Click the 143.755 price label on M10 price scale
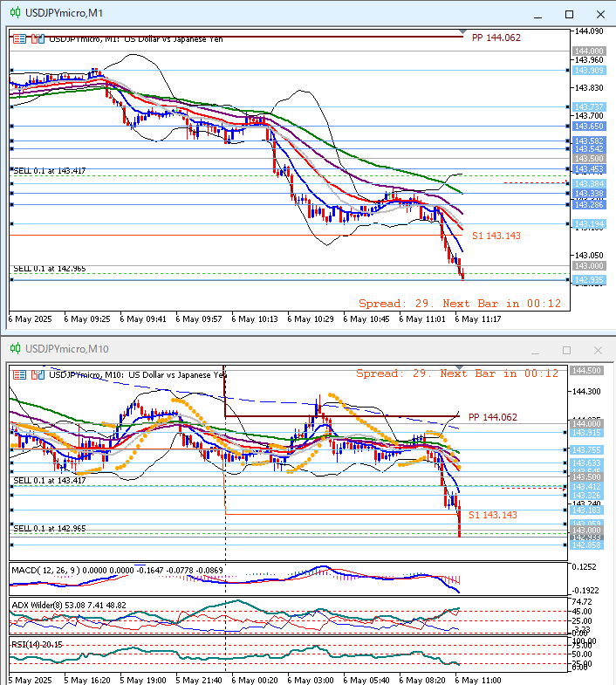Screen dimensions: 616x685 [x=586, y=450]
